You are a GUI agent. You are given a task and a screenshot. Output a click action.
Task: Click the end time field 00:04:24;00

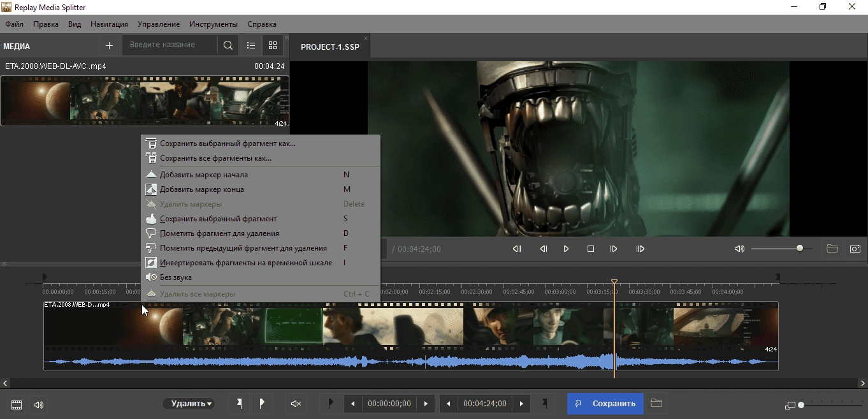pos(485,404)
